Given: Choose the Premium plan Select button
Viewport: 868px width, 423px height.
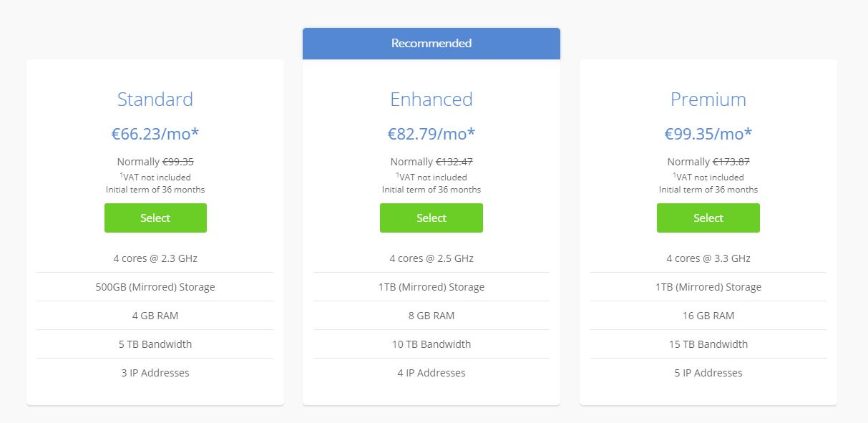Looking at the screenshot, I should point(708,218).
